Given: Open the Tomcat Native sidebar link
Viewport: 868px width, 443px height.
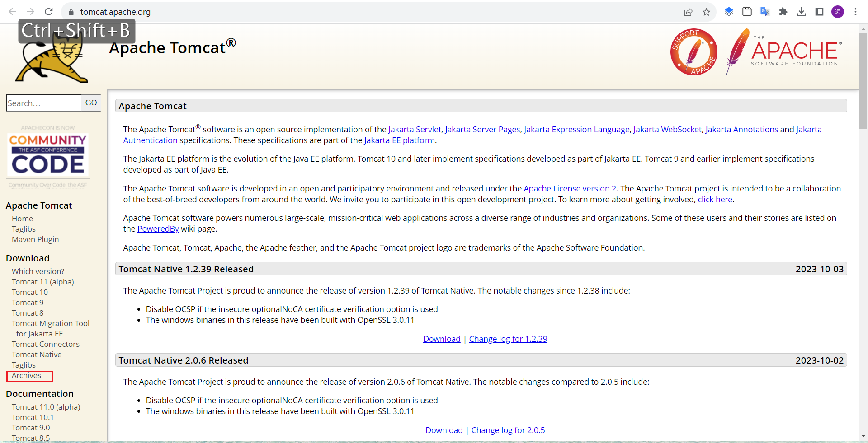Looking at the screenshot, I should click(37, 354).
